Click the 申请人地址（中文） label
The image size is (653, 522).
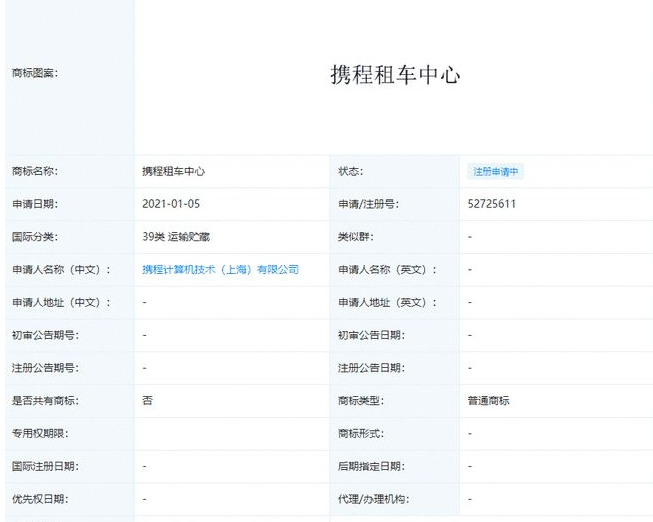coord(61,302)
